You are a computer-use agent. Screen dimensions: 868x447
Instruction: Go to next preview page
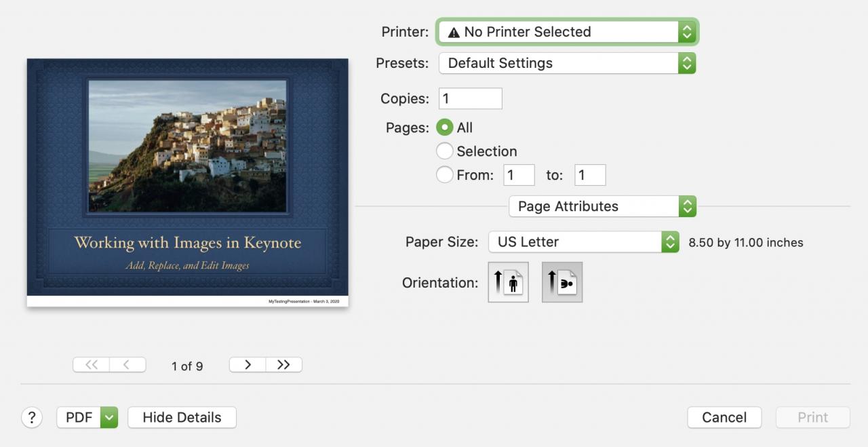[248, 365]
